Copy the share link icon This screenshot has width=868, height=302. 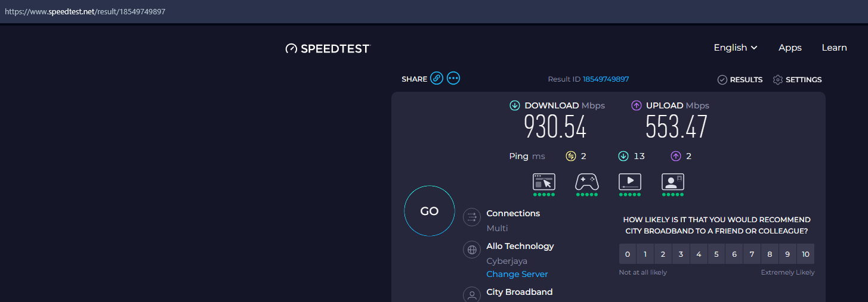pos(437,79)
